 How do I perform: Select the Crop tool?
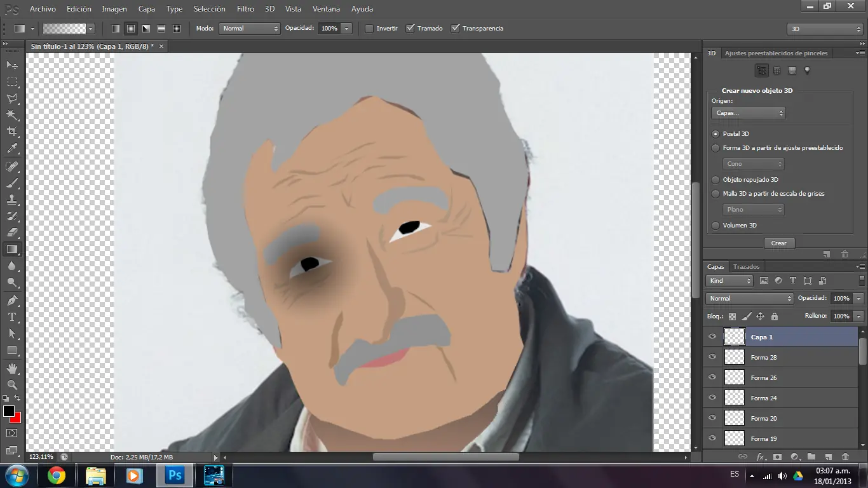11,132
